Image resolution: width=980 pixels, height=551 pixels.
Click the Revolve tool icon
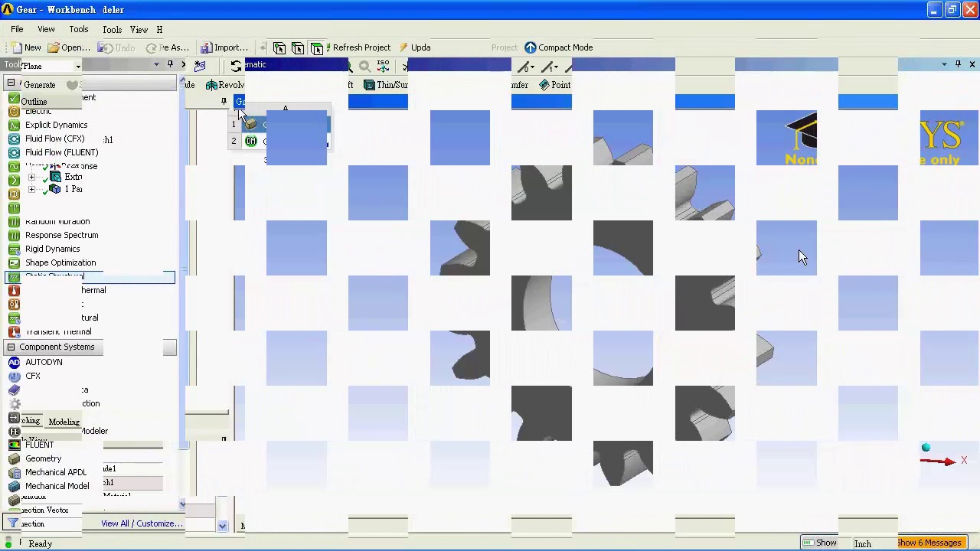(211, 85)
